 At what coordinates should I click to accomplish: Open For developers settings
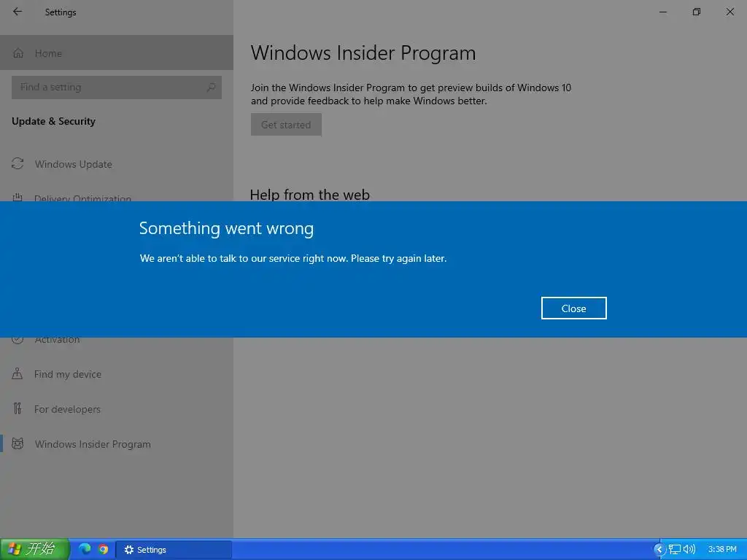coord(117,409)
